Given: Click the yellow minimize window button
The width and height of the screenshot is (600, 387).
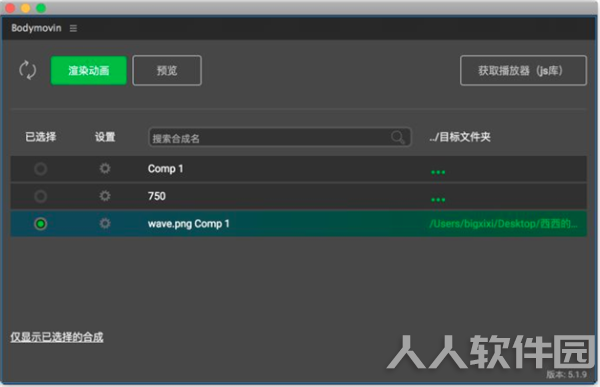Looking at the screenshot, I should click(x=26, y=8).
